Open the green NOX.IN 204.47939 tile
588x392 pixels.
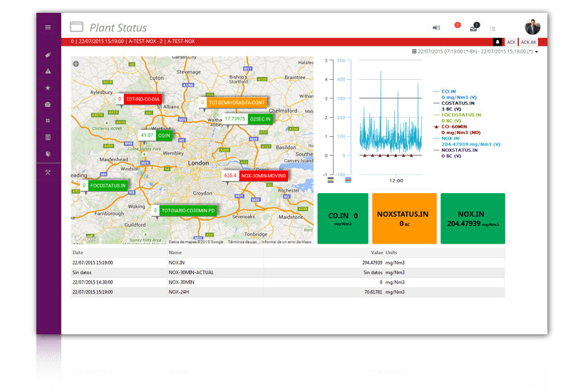(x=473, y=218)
